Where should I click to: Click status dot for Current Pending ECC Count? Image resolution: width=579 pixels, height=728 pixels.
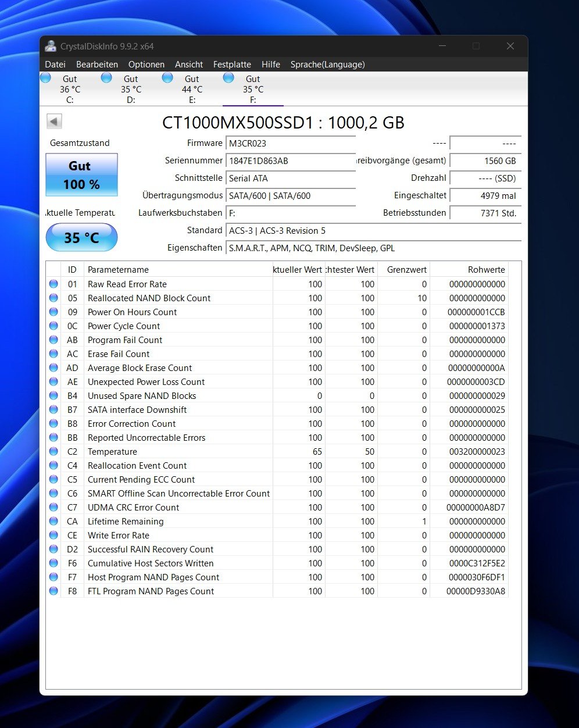pos(54,479)
